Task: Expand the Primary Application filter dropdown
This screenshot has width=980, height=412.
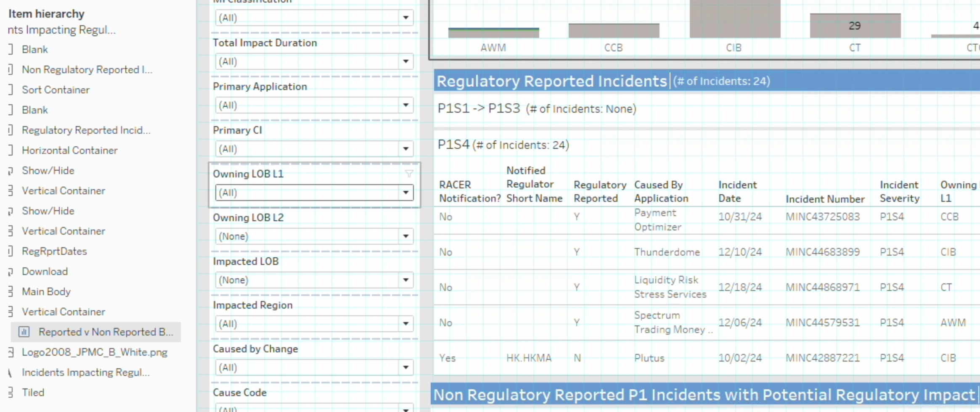Action: 314,105
